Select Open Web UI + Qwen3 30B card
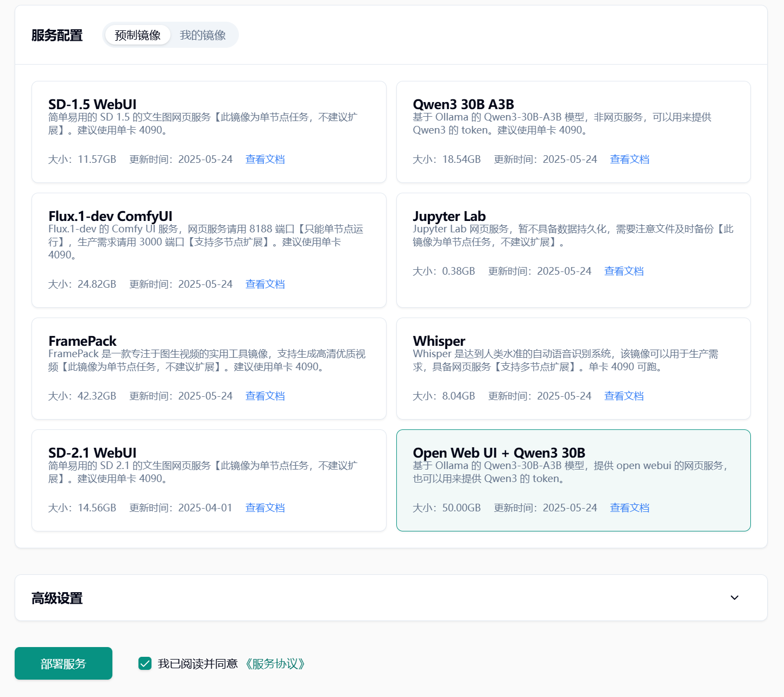The image size is (784, 697). pyautogui.click(x=573, y=480)
